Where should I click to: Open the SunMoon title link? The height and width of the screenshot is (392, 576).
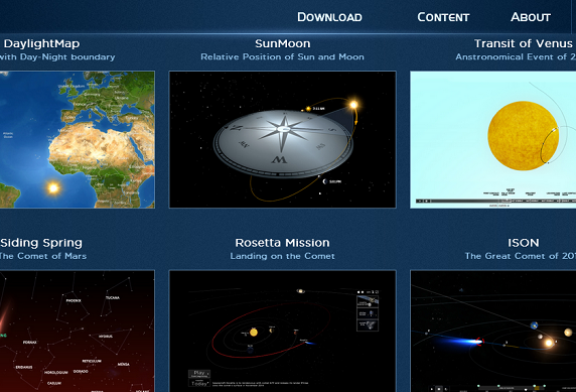pyautogui.click(x=282, y=43)
